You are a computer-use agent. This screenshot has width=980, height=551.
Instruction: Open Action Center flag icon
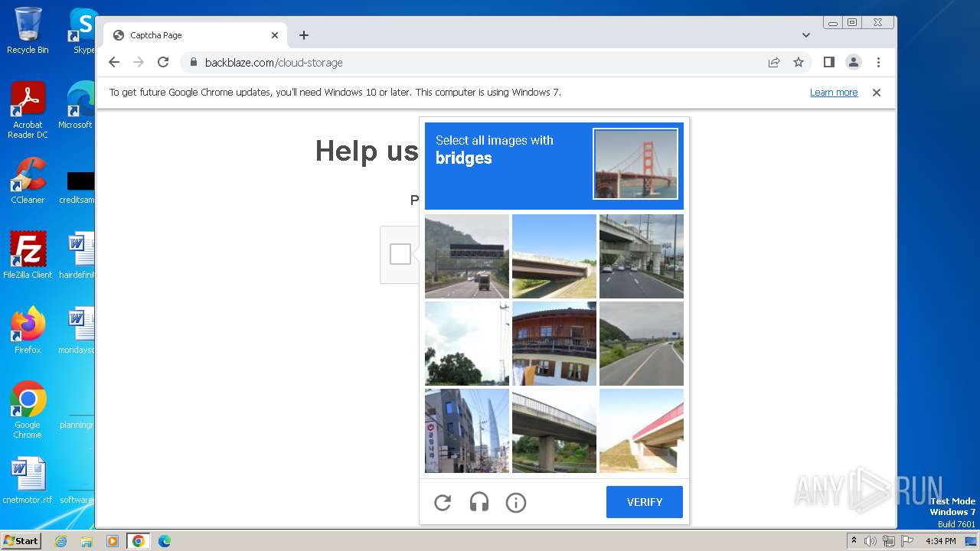pos(906,541)
